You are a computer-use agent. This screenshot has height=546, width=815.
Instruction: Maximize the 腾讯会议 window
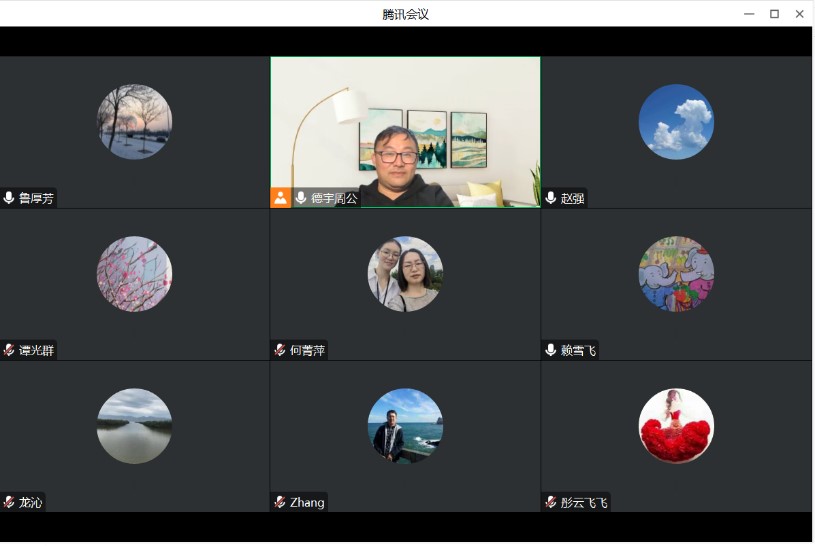click(774, 14)
